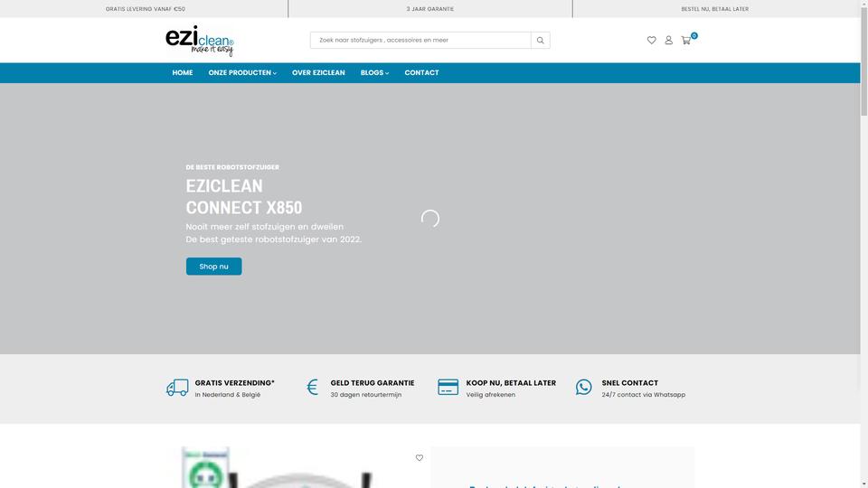Open the user account icon
Screen dimensions: 868x488
[669, 41]
